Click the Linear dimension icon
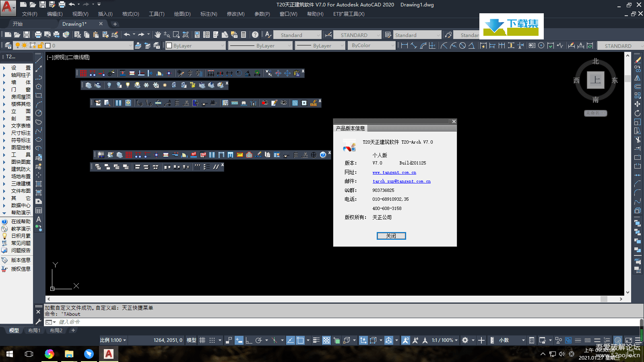The height and width of the screenshot is (362, 644). coord(405,45)
